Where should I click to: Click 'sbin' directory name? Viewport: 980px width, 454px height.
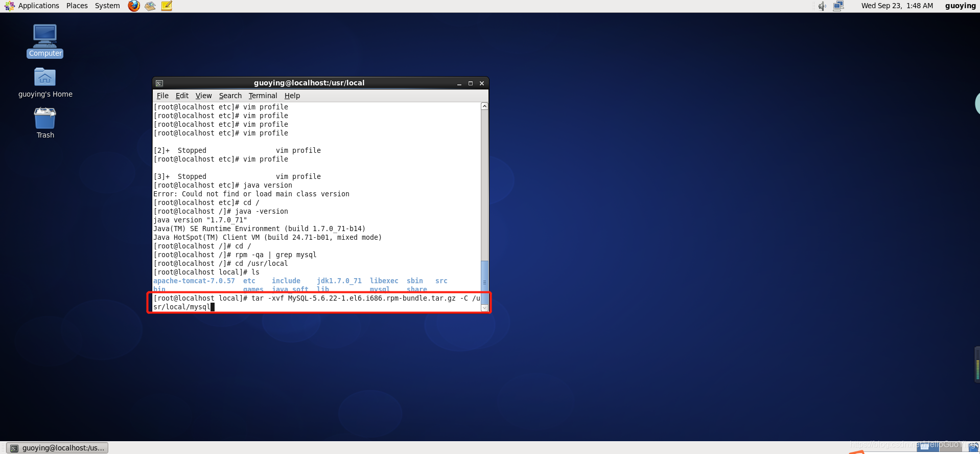pos(415,281)
